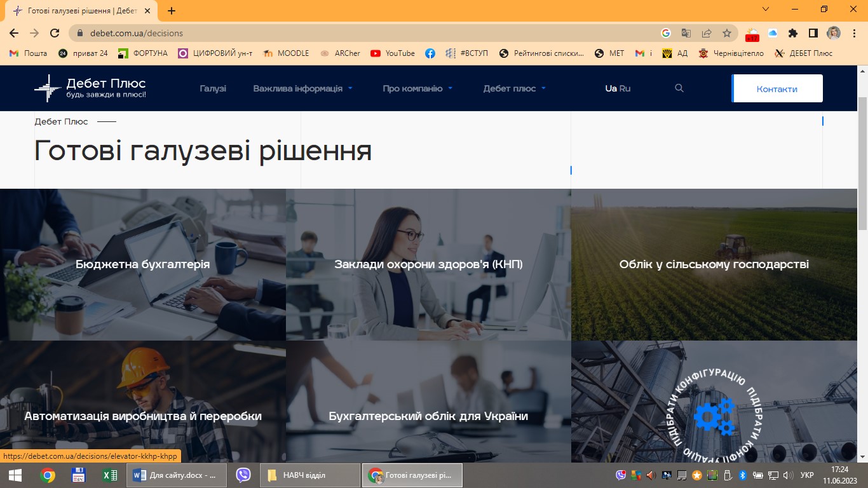Image resolution: width=868 pixels, height=488 pixels.
Task: Share this page icon
Action: click(707, 33)
